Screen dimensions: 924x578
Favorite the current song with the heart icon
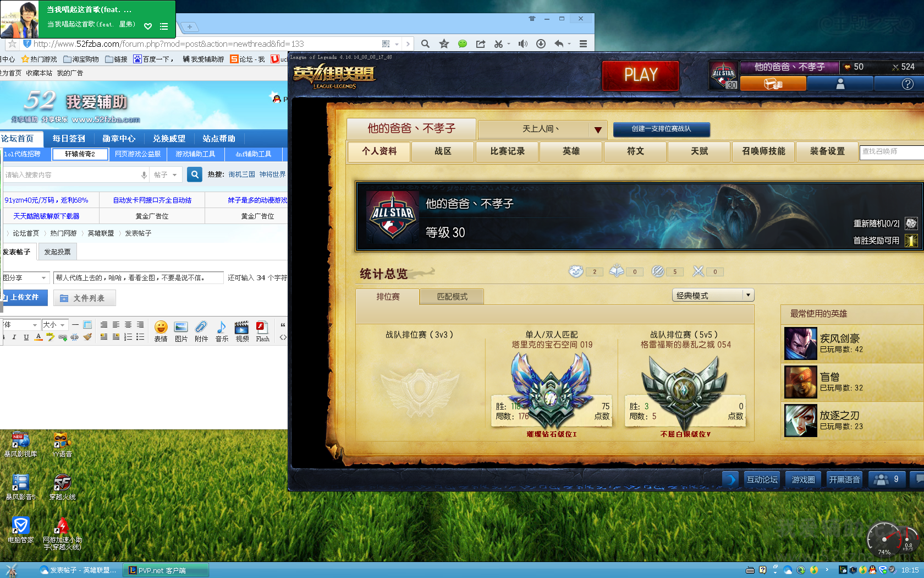tap(148, 26)
